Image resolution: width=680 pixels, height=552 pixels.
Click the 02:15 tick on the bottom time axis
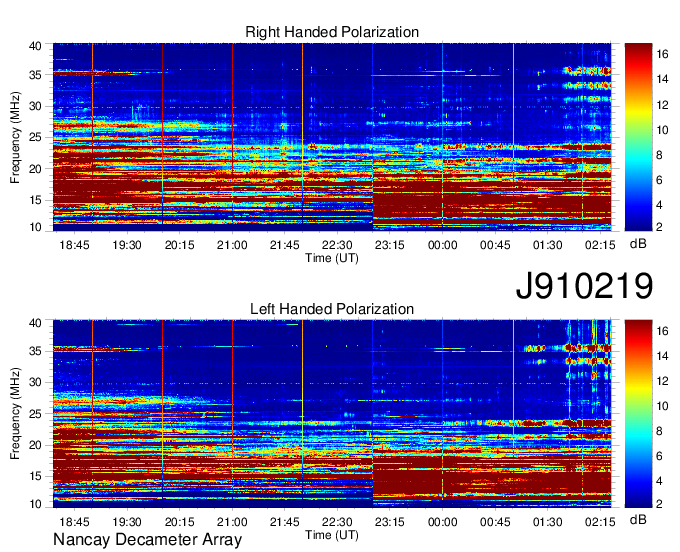(600, 522)
